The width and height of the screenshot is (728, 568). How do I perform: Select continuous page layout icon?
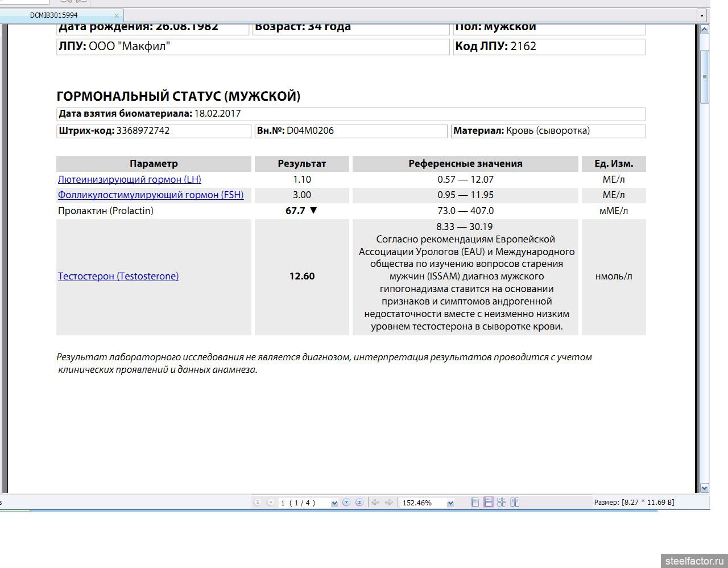point(488,502)
